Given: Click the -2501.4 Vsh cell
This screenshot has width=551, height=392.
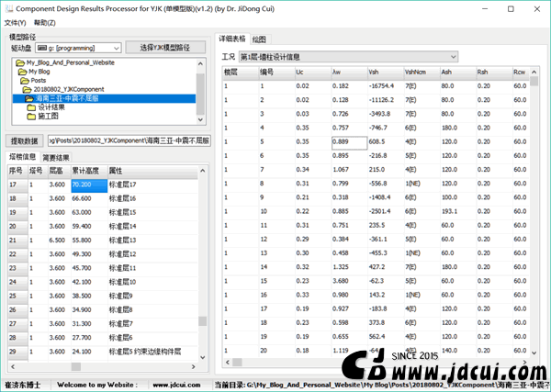Looking at the screenshot, I should coord(386,211).
